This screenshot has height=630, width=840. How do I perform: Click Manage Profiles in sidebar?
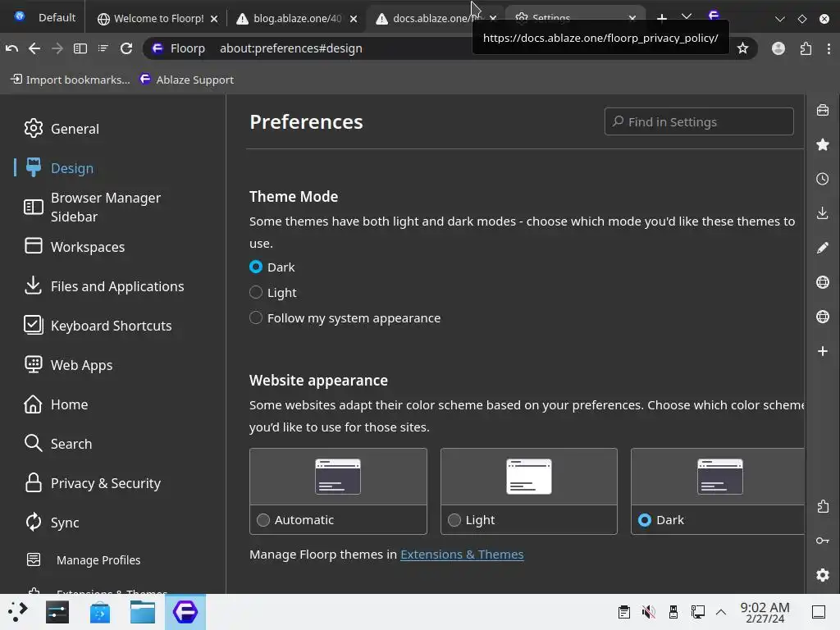click(98, 559)
